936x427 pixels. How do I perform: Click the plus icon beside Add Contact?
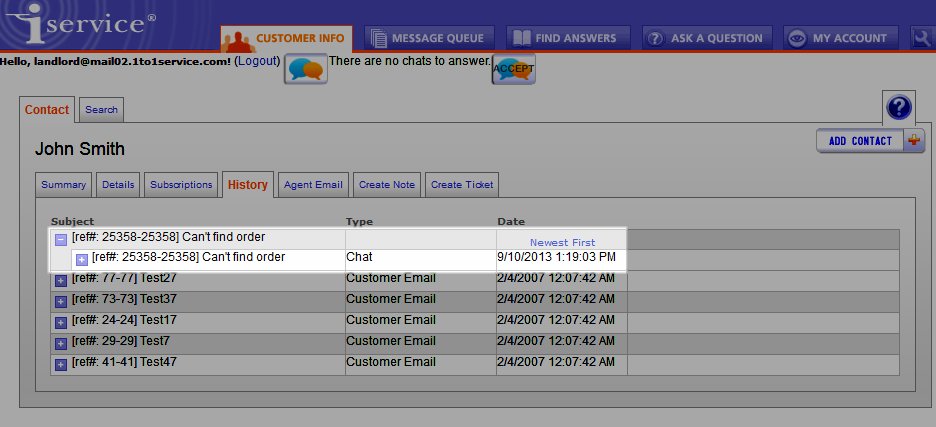914,141
